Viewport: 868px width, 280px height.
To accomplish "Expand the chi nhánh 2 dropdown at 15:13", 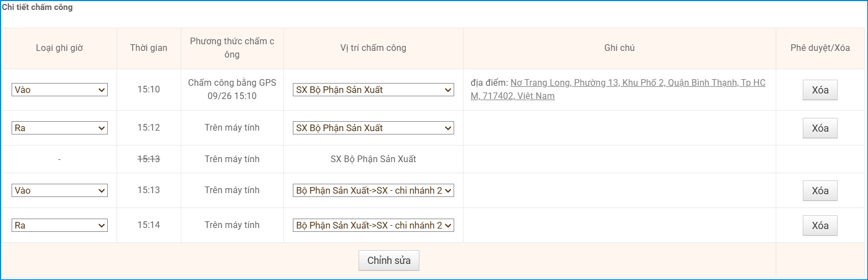I will point(373,190).
